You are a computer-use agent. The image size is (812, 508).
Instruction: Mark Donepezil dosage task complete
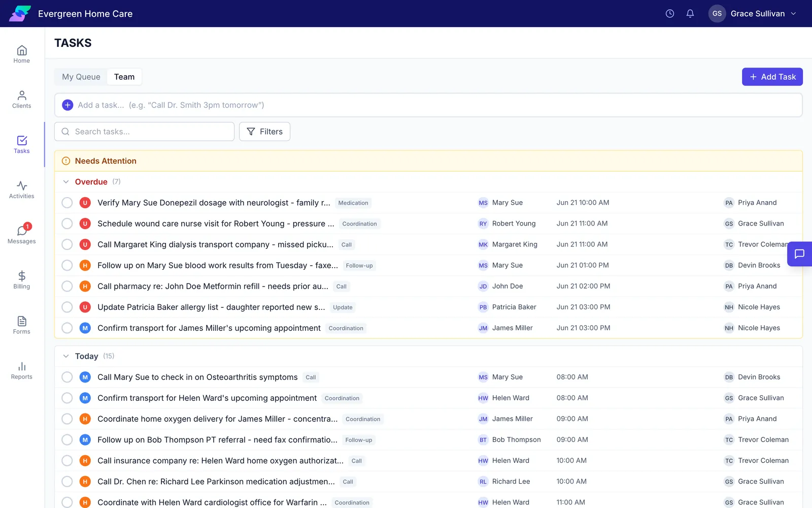[67, 203]
